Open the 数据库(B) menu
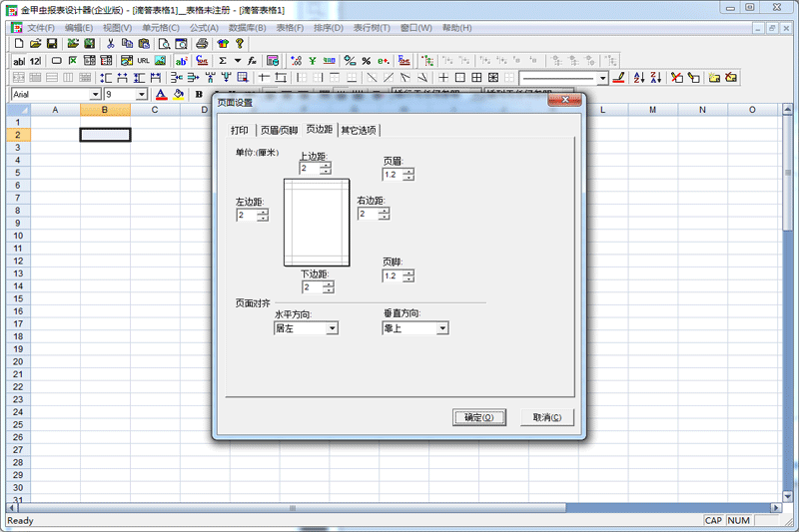The height and width of the screenshot is (532, 799). (247, 28)
